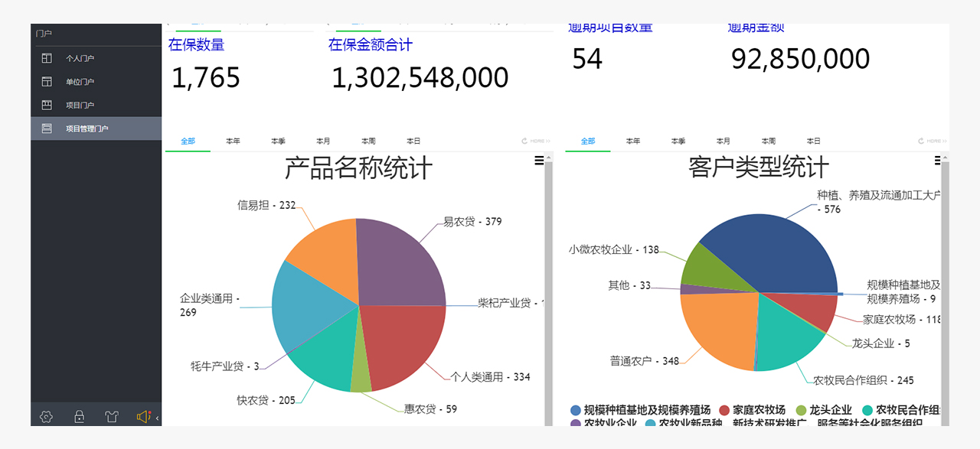The image size is (980, 449).
Task: Open 单位门户 in the sidebar
Action: tap(96, 82)
